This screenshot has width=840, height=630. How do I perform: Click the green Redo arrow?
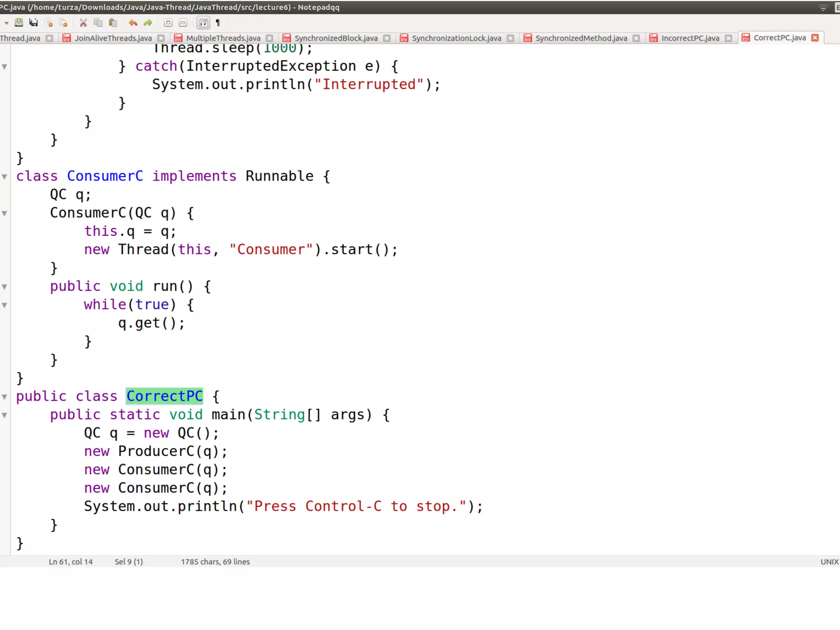click(x=148, y=23)
